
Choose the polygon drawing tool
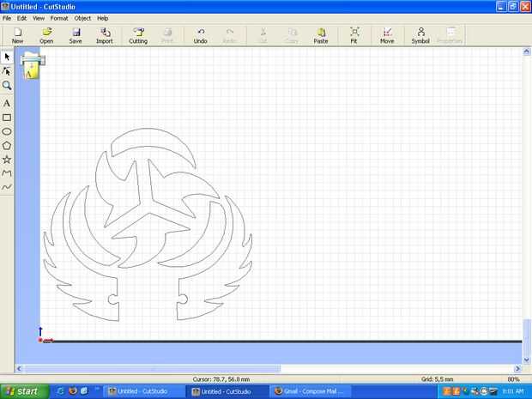[x=7, y=146]
